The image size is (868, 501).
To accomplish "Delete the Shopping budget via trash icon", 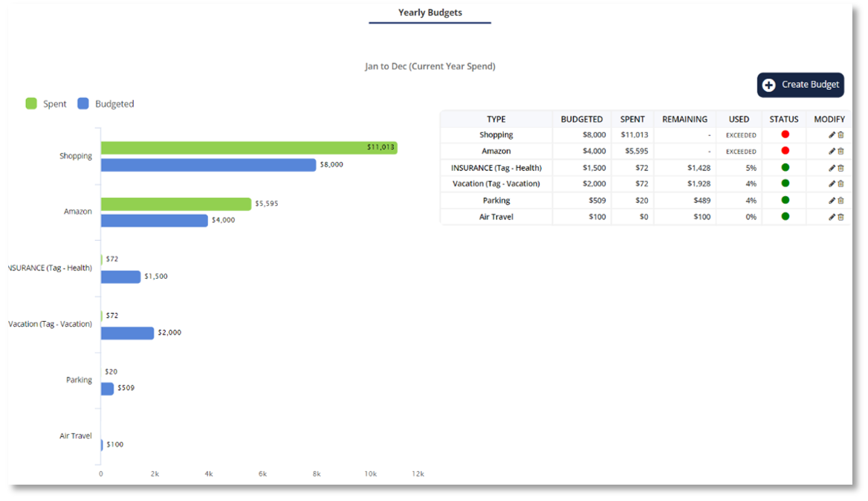I will pyautogui.click(x=841, y=135).
